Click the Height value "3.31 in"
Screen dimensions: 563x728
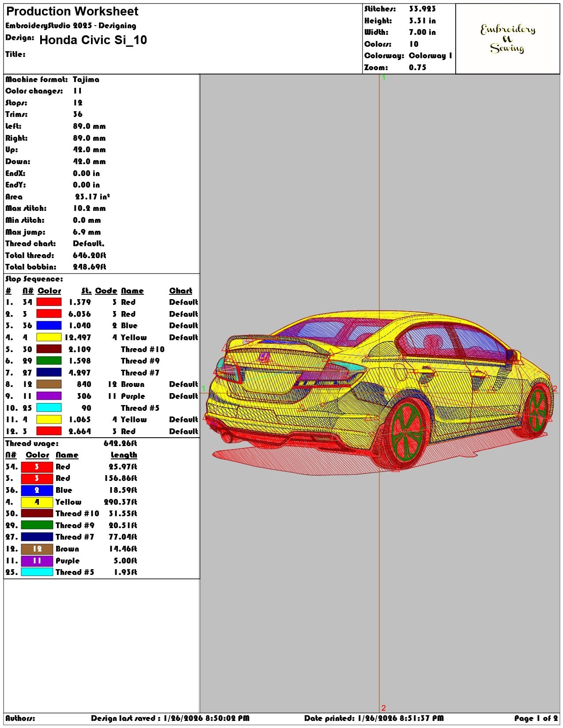422,21
